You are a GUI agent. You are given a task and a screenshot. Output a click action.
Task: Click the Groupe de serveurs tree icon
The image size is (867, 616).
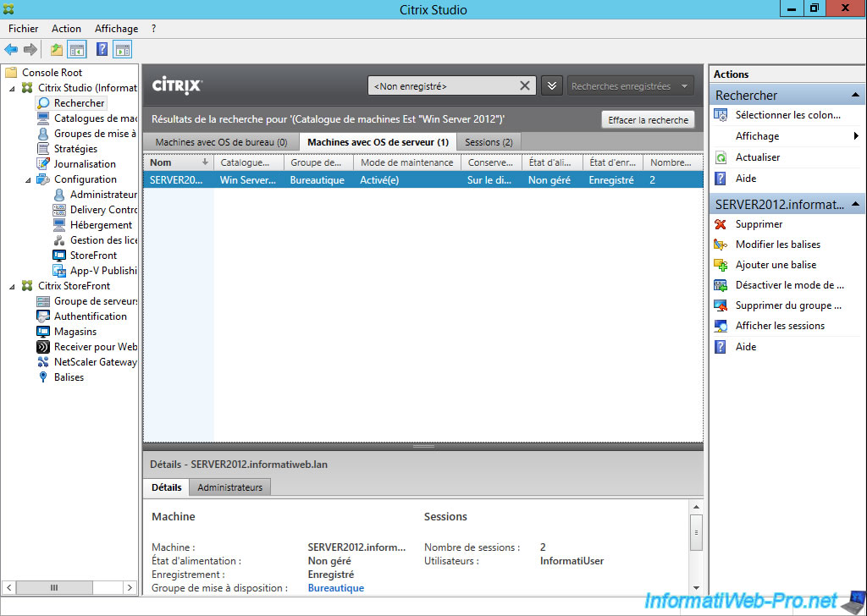tap(43, 301)
